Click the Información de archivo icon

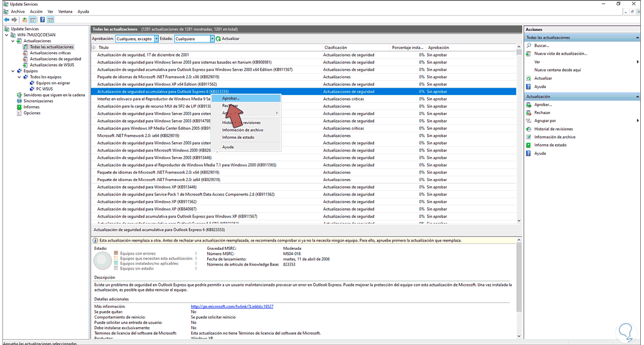[x=529, y=137]
